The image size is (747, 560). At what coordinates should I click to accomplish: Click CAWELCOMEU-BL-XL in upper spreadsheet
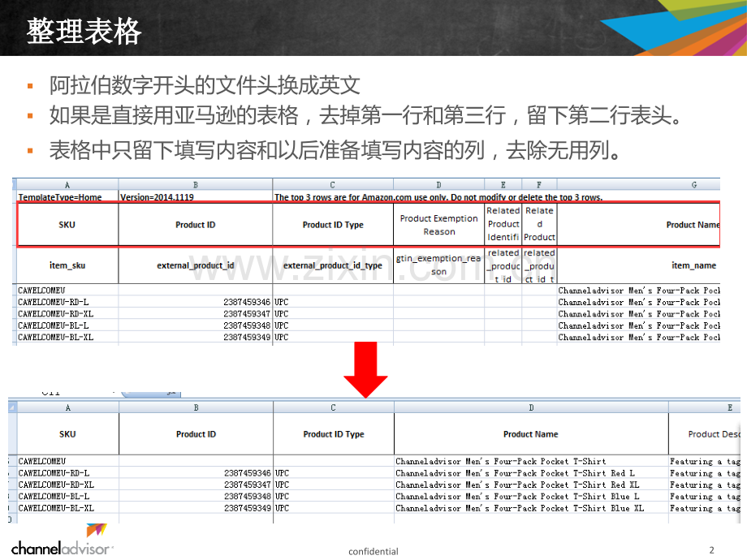click(67, 337)
